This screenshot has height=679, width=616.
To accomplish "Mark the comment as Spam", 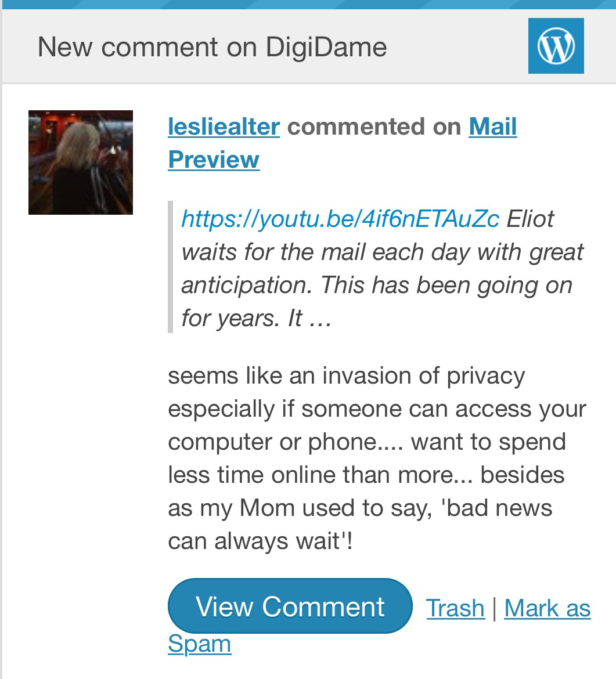I will point(547,608).
